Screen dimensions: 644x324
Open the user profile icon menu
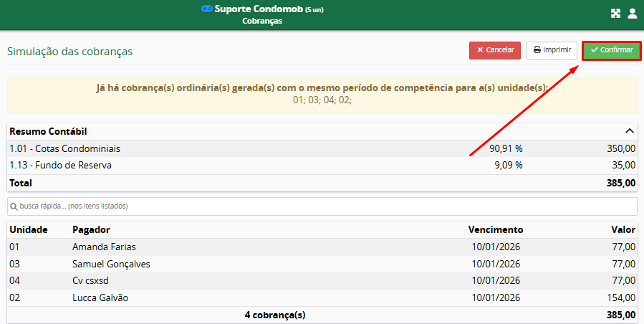click(x=632, y=14)
